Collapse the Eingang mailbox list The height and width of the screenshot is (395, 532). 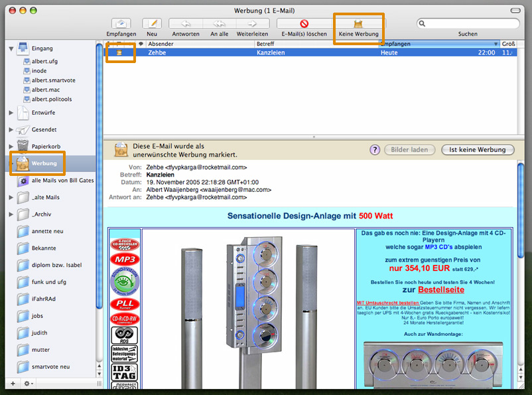coord(11,48)
